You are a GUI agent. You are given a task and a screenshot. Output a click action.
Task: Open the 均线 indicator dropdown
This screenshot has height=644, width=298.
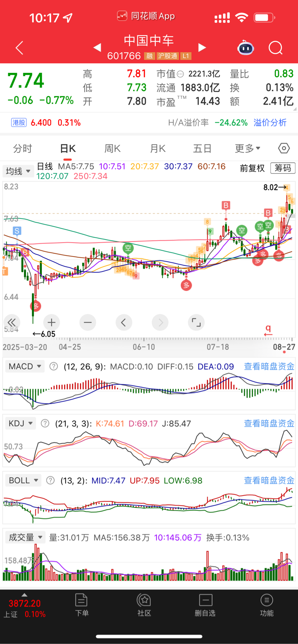pos(18,171)
